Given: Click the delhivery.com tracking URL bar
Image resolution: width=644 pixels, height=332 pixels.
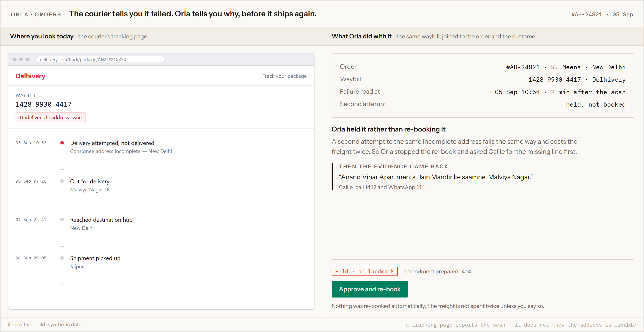Looking at the screenshot, I should (x=101, y=59).
